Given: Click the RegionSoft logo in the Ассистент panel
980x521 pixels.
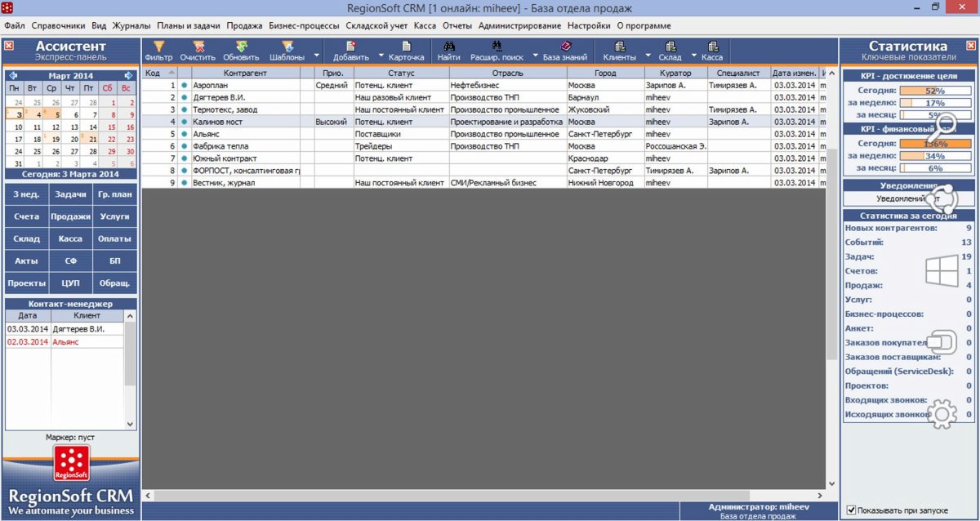Looking at the screenshot, I should point(71,464).
